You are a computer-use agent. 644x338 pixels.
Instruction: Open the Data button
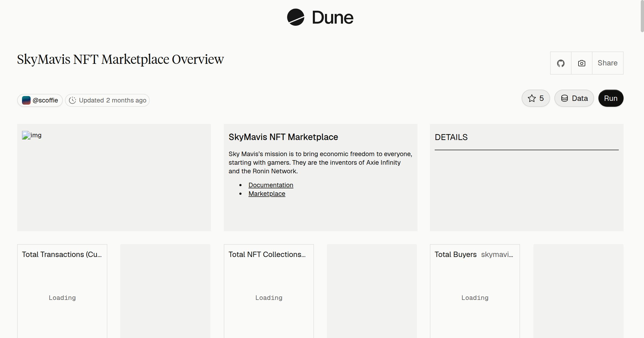[x=574, y=98]
